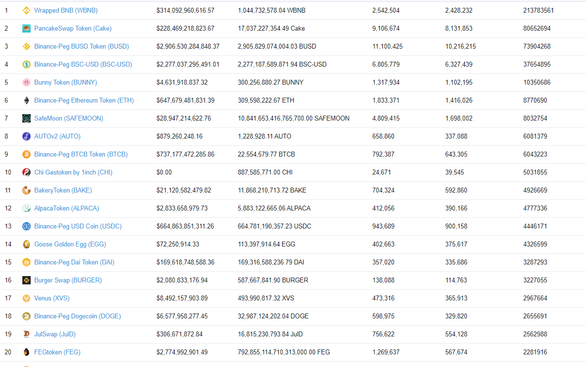Click the FEGtoken gorilla icon
Viewport: 588px width, 367px height.
point(26,352)
